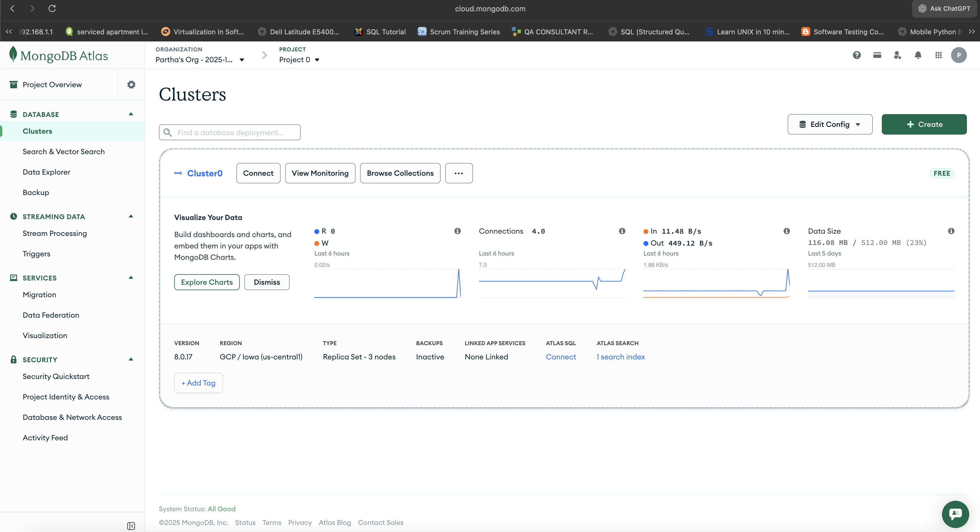Open Data Explorer in sidebar
The height and width of the screenshot is (532, 980).
pos(47,172)
